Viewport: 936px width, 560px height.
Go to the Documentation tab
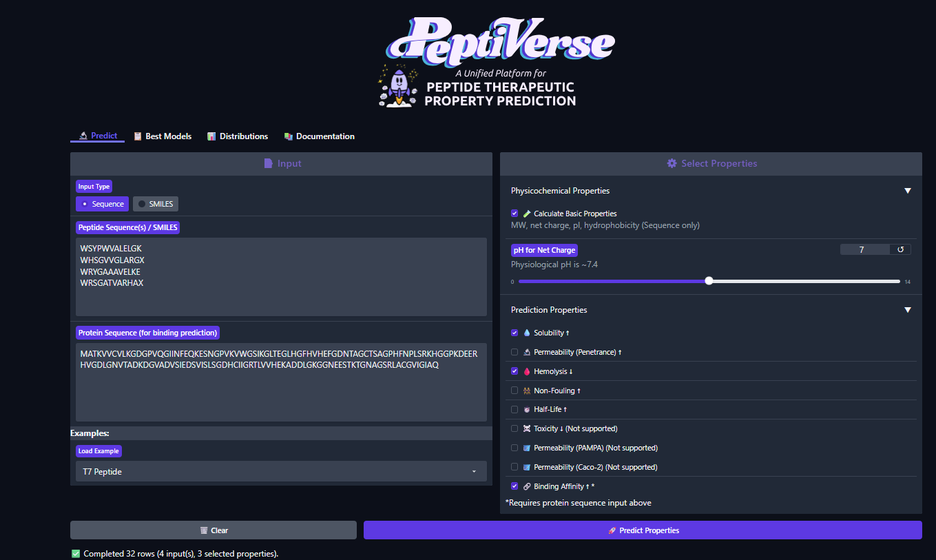pyautogui.click(x=319, y=136)
